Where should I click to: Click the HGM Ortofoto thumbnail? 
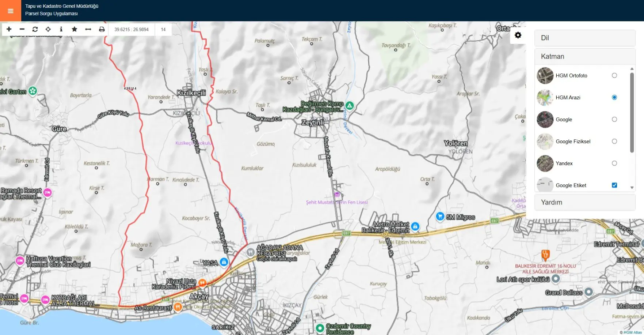tap(545, 75)
